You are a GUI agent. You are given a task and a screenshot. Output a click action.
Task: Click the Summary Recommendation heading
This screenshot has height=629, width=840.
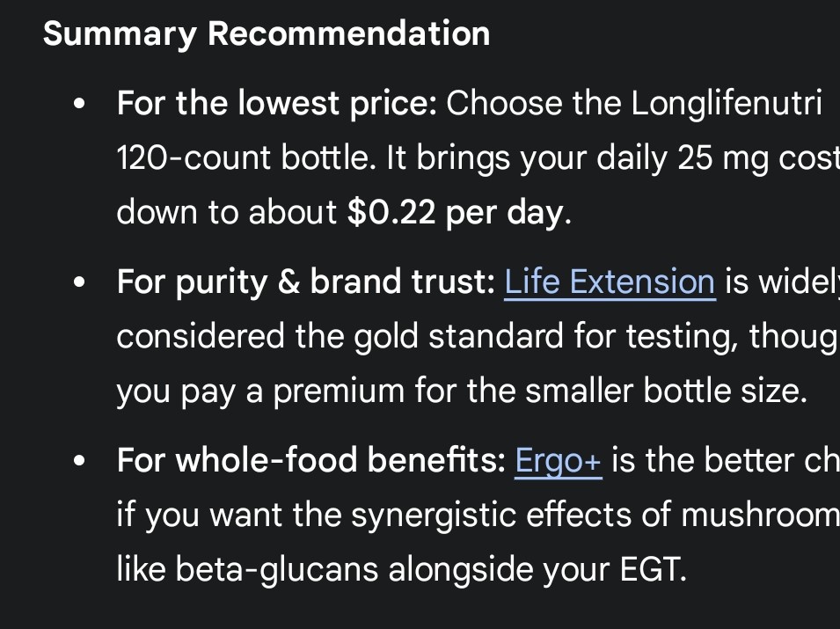tap(267, 33)
